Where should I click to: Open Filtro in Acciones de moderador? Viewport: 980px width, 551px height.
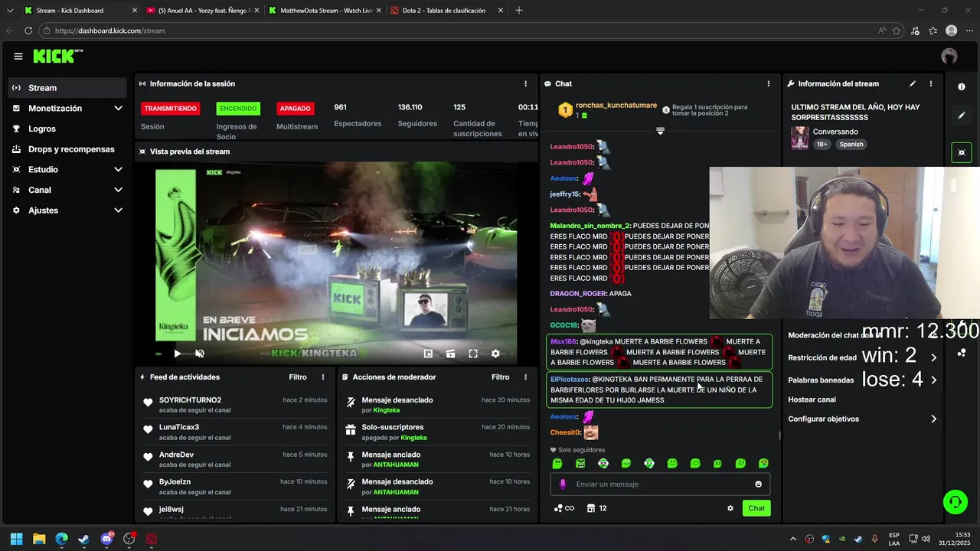(x=500, y=377)
